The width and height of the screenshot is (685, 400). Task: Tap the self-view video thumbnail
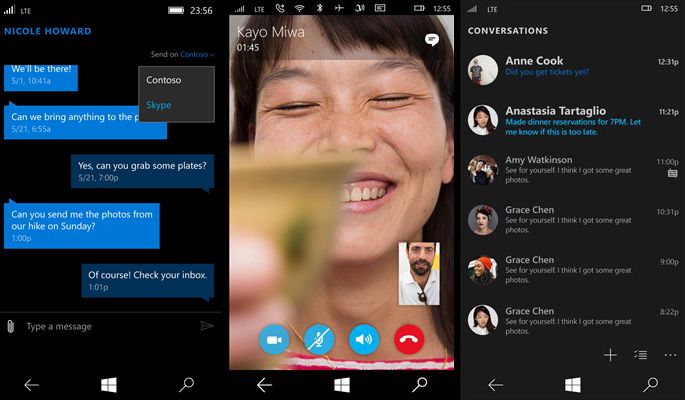(419, 274)
